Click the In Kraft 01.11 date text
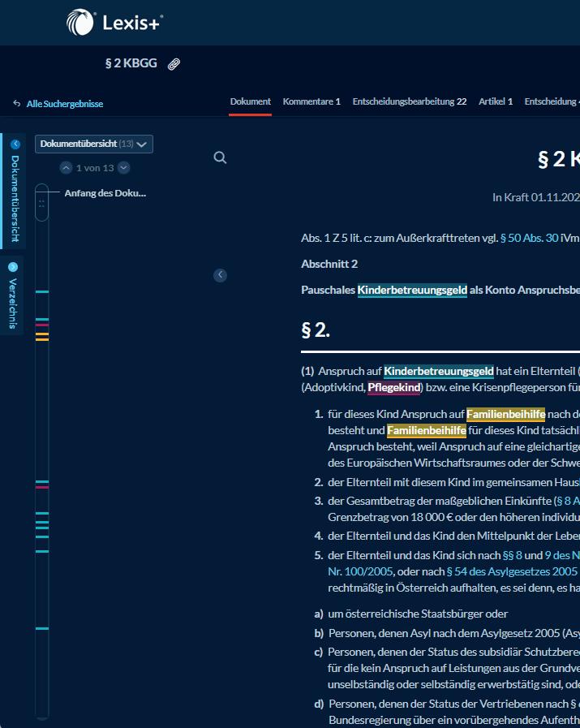Screen dimensions: 580x728 (x=536, y=197)
